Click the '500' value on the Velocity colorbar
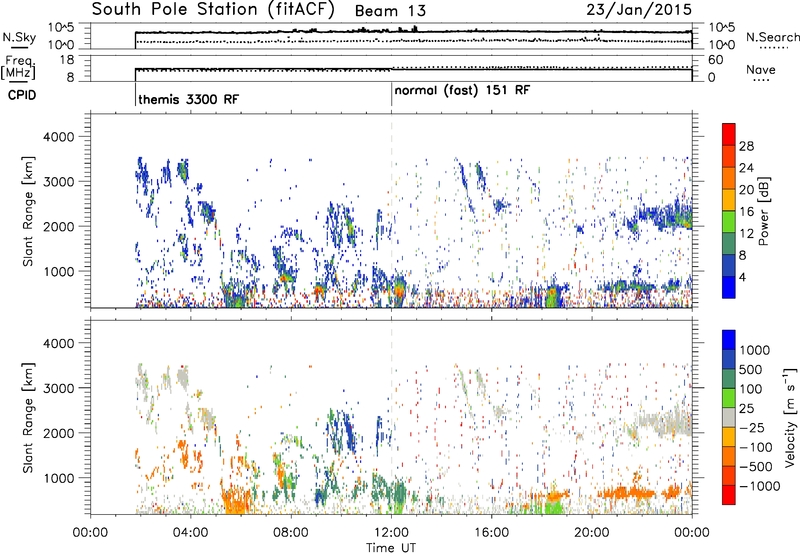Viewport: 800px width, 554px height. tap(751, 370)
